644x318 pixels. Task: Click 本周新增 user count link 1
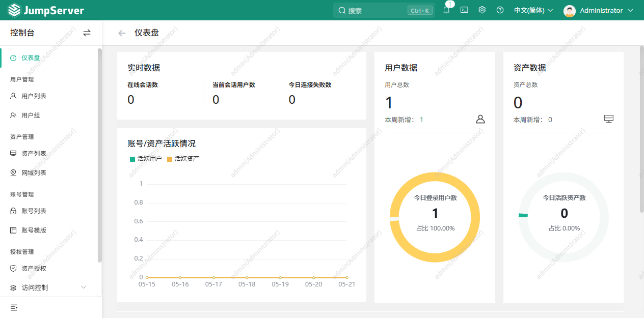421,120
